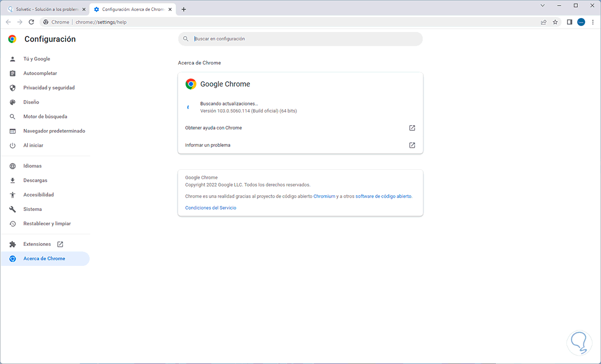The image size is (601, 364).
Task: Open the profile avatar menu
Action: coord(581,22)
